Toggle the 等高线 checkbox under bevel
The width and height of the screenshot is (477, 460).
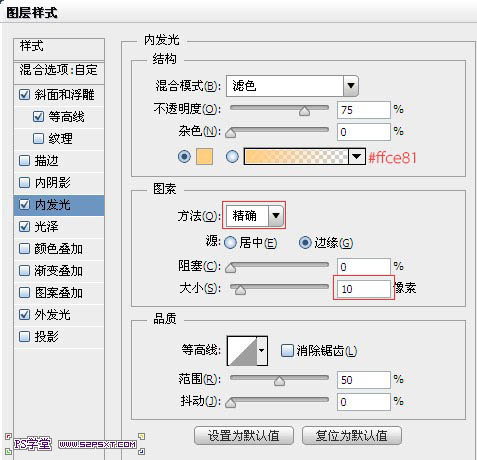coord(38,117)
